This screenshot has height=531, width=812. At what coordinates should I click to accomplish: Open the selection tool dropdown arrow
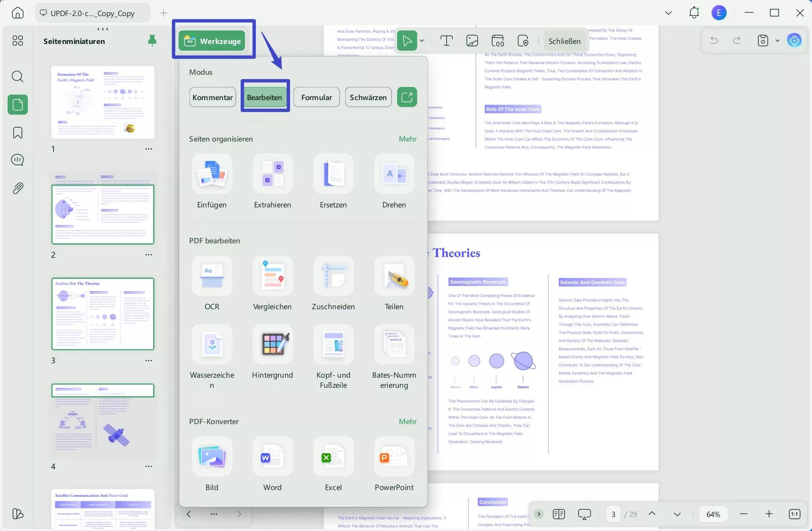(422, 40)
